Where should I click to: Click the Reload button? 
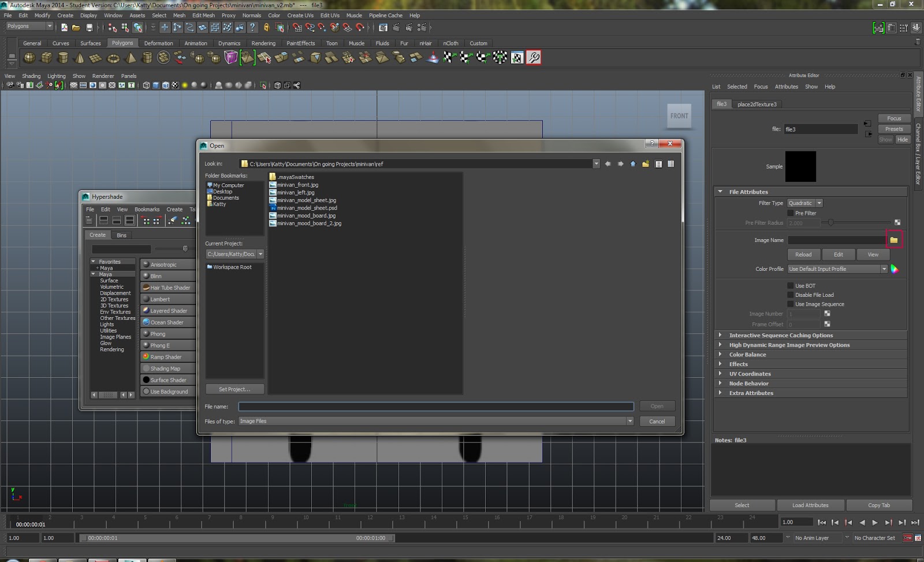coord(803,255)
